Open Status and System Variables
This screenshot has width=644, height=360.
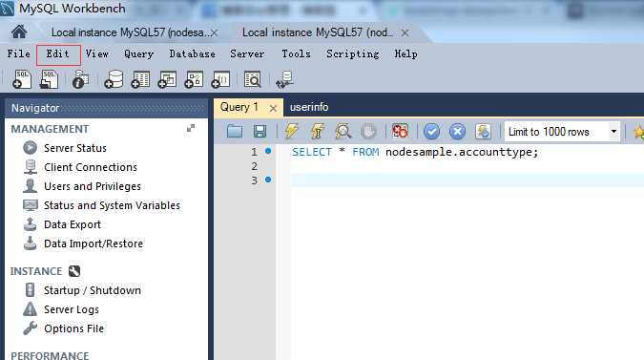tap(112, 205)
